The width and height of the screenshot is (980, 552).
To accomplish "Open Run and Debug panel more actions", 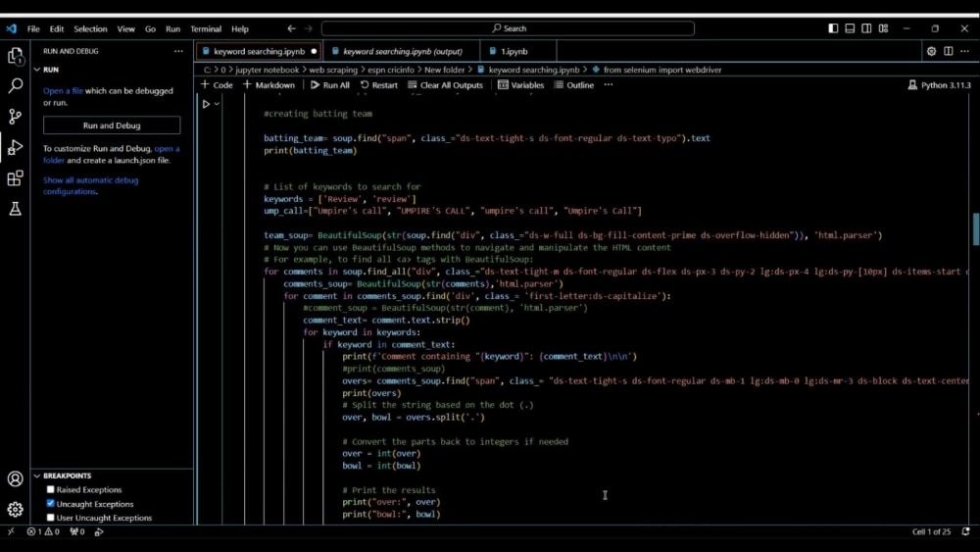I will 178,51.
